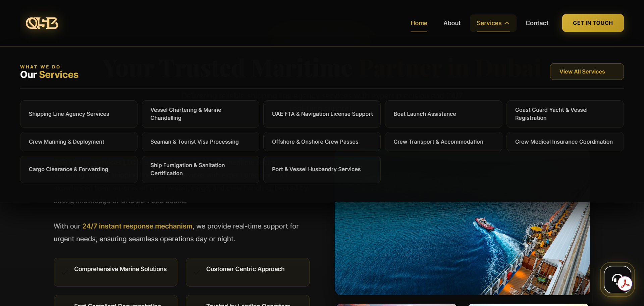Select Port & Vessel Husbandry Services
Viewport: 644px width, 306px height.
click(322, 169)
